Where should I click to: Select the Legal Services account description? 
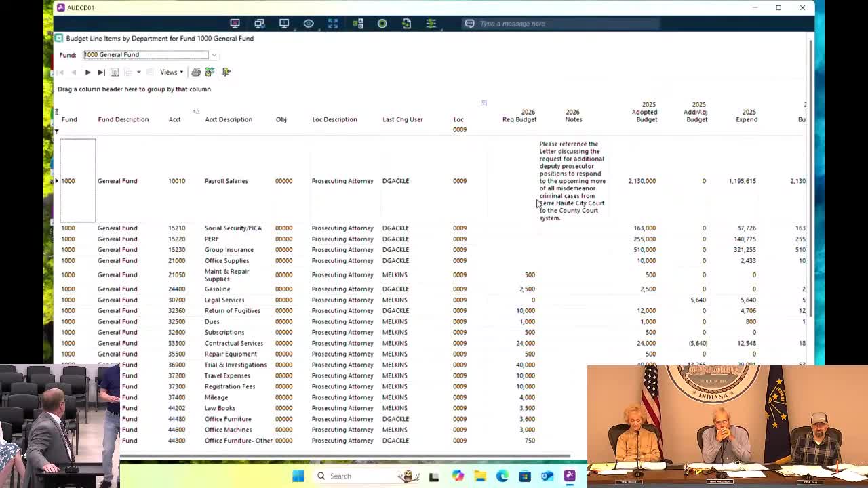click(224, 300)
